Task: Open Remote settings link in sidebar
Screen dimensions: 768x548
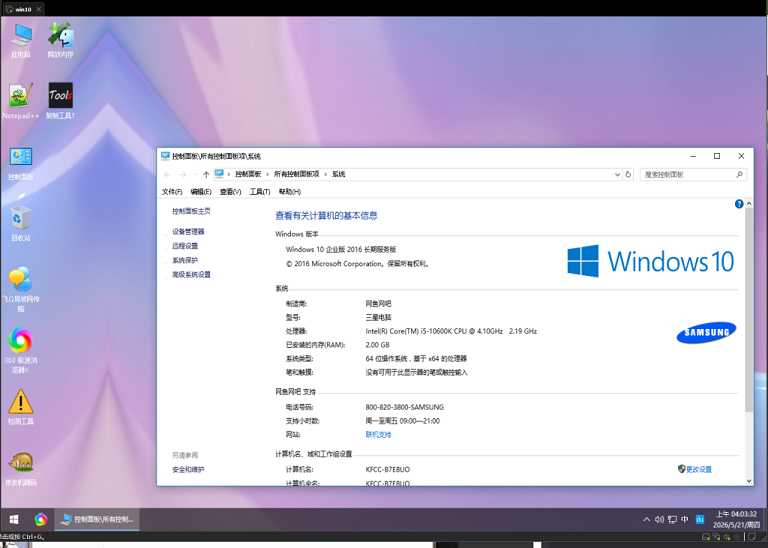Action: pyautogui.click(x=185, y=246)
